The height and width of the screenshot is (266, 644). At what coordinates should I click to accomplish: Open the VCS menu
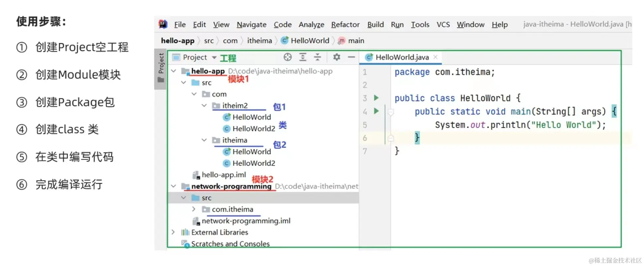pos(443,25)
